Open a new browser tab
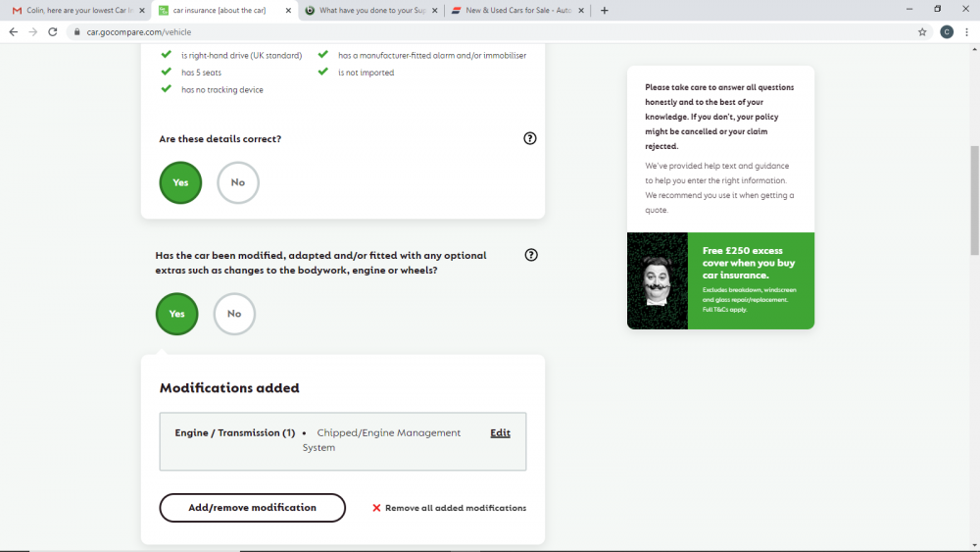 tap(604, 10)
